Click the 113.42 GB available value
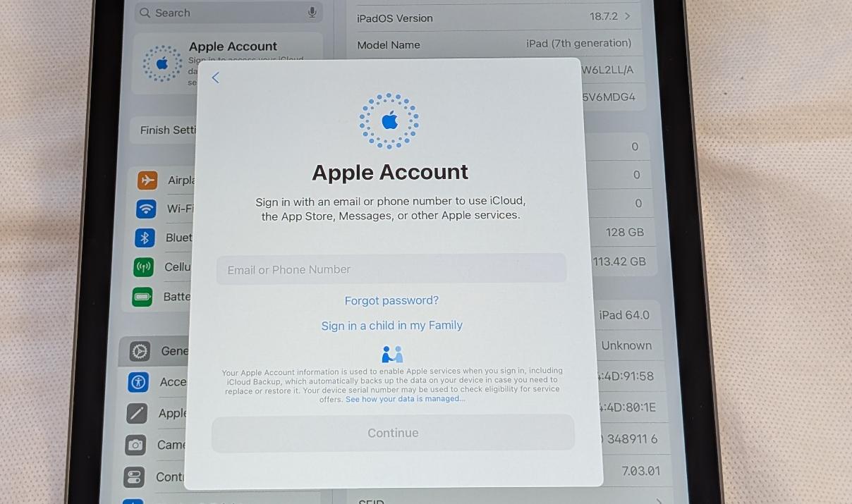The height and width of the screenshot is (504, 852). pos(619,262)
